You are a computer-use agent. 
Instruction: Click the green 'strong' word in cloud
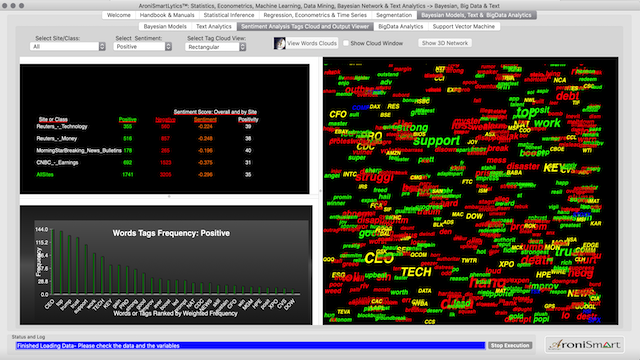(412, 128)
